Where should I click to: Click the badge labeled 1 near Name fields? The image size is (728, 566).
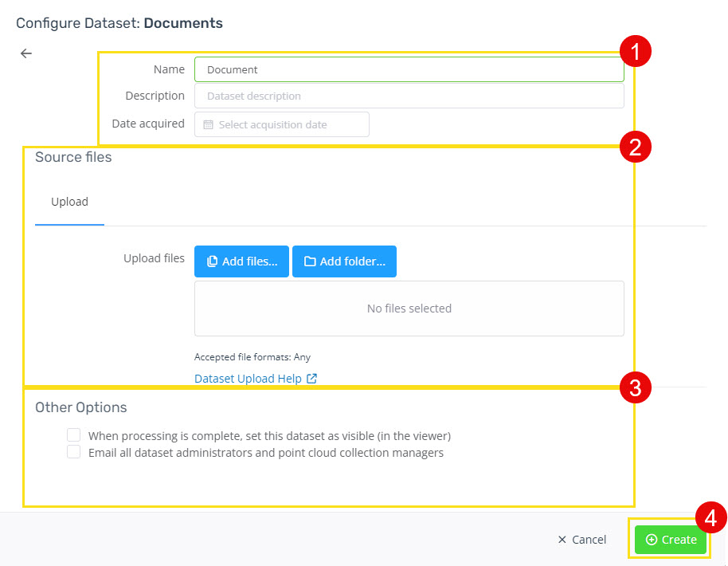[x=635, y=50]
